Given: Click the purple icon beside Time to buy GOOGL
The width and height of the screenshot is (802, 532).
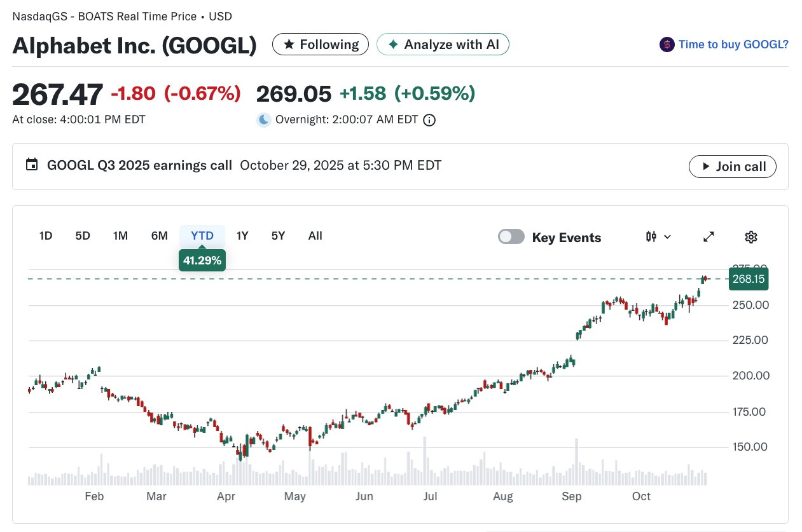Looking at the screenshot, I should 667,44.
